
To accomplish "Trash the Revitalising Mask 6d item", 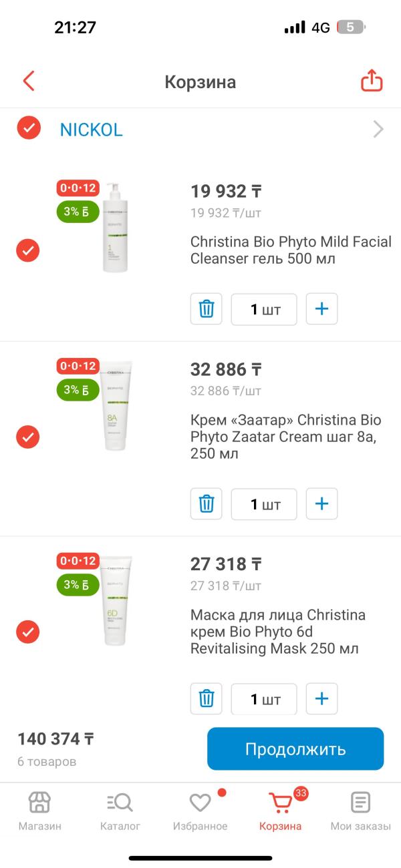I will point(207,699).
